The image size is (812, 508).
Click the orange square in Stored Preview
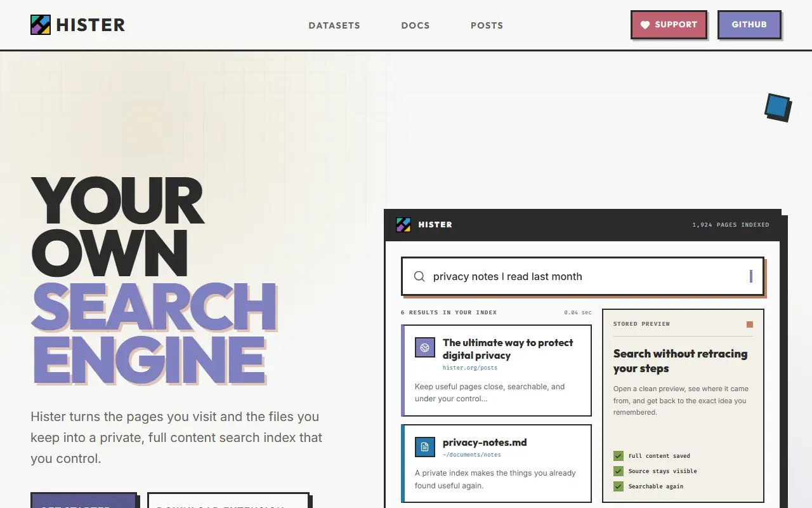click(x=750, y=324)
